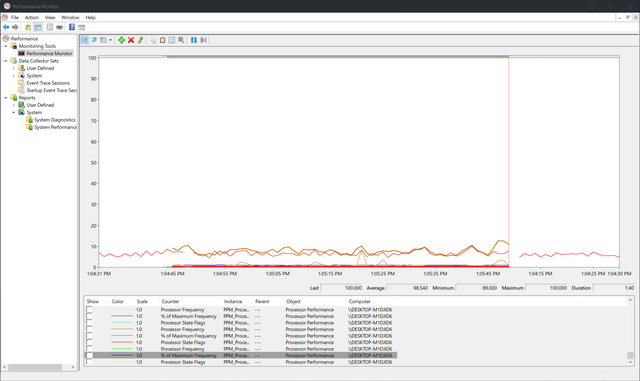The width and height of the screenshot is (640, 381).
Task: Open the System Diagnostics report folder
Action: point(55,120)
